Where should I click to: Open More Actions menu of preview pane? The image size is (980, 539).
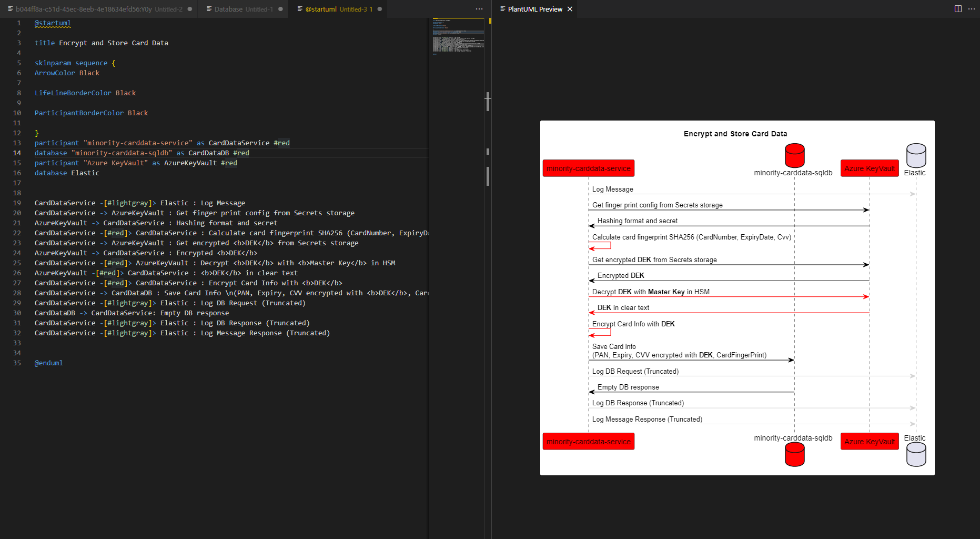coord(972,9)
